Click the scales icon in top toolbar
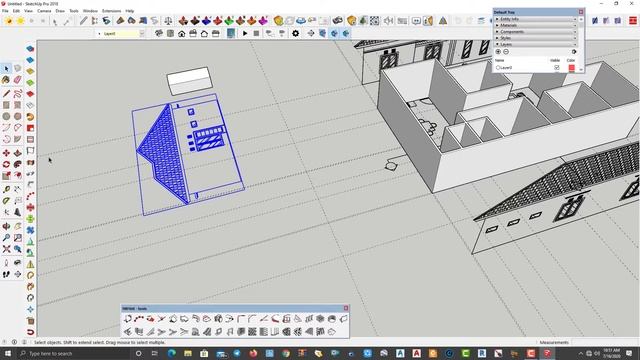This screenshot has height=360, width=640. tap(168, 20)
